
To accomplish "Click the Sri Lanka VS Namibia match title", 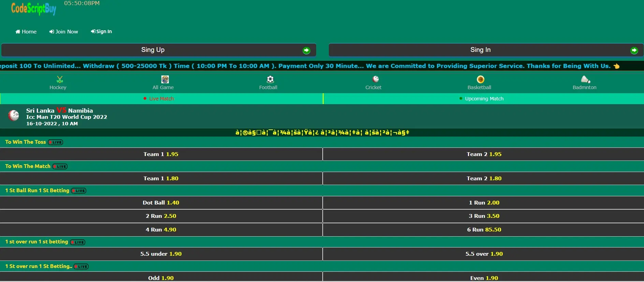I will pyautogui.click(x=59, y=110).
